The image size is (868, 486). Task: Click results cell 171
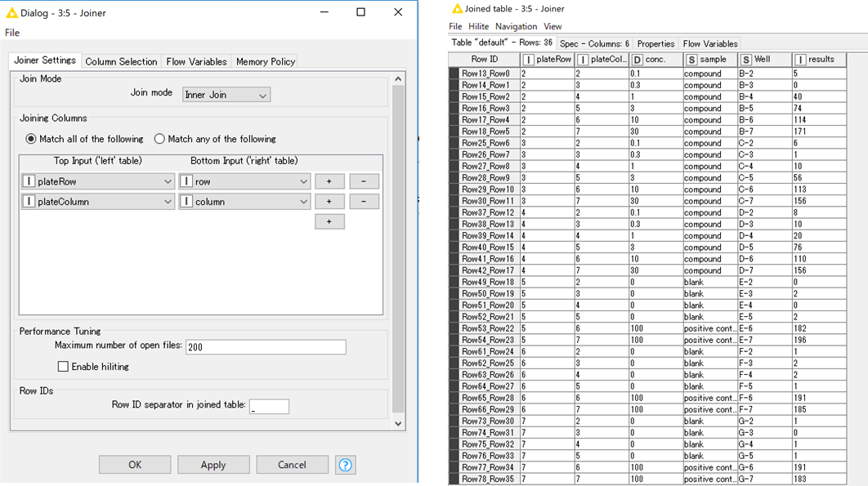(x=819, y=132)
